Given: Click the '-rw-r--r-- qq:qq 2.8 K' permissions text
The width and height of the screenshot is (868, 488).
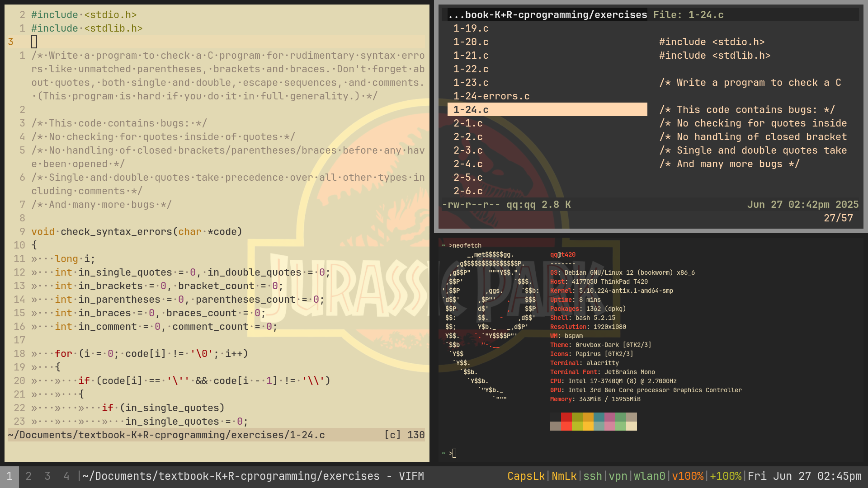Looking at the screenshot, I should point(506,205).
